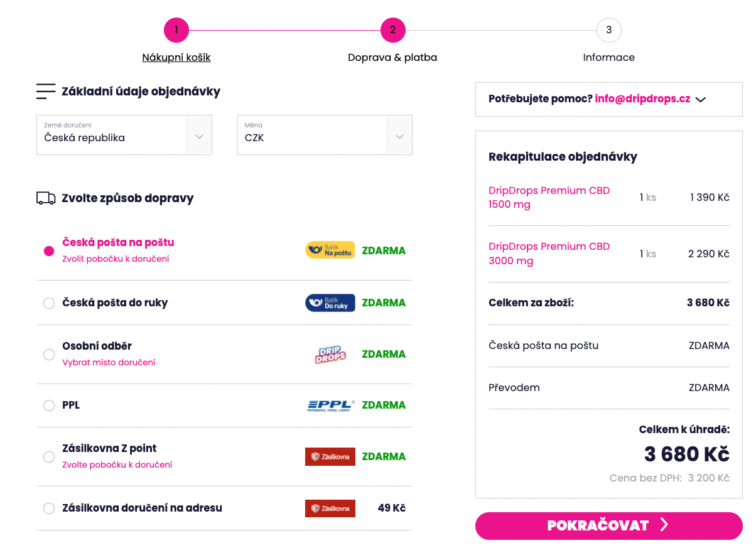
Task: Click the order basics list icon
Action: 46,92
